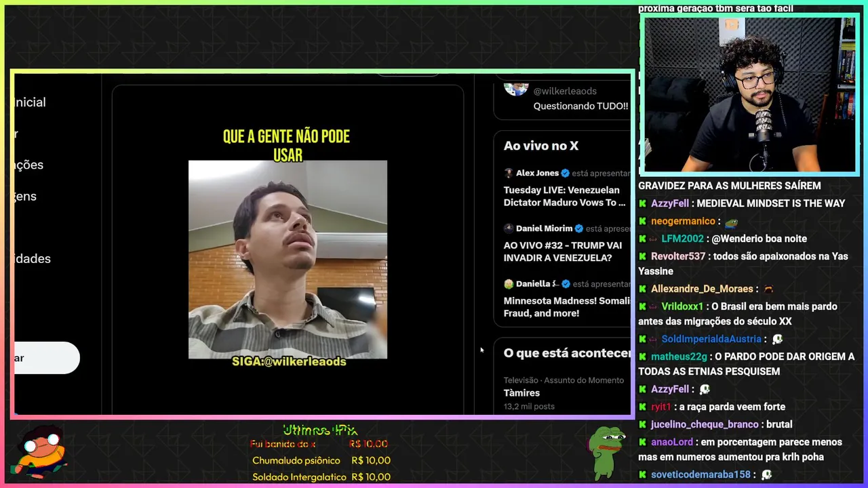Click the wilkerleaods profile avatar
The width and height of the screenshot is (868, 488).
[x=516, y=89]
